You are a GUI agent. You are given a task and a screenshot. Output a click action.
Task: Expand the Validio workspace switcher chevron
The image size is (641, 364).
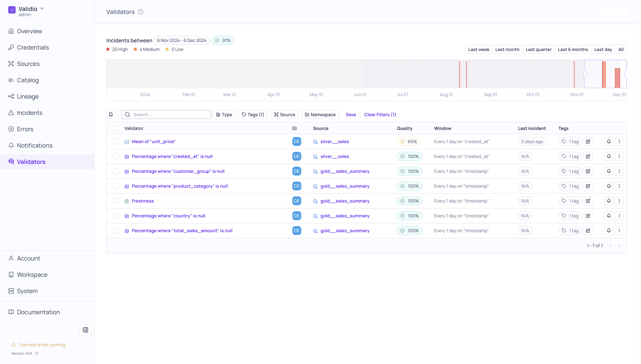42,9
